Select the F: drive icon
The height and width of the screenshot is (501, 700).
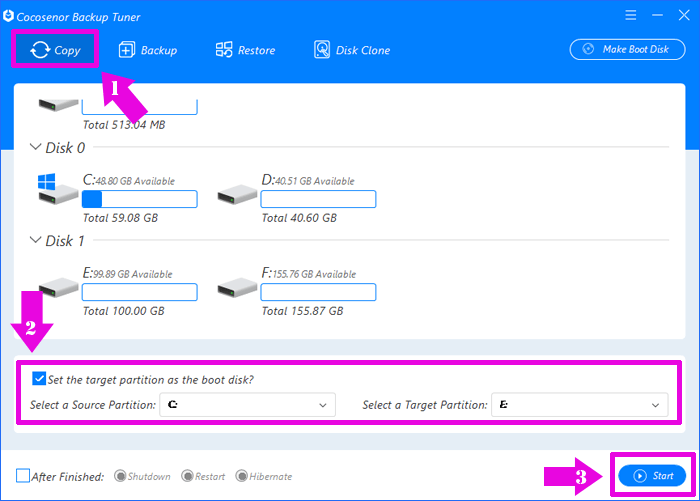pyautogui.click(x=237, y=288)
